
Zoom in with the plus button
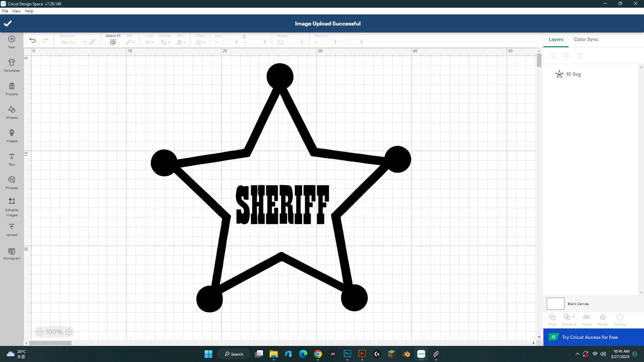[69, 332]
